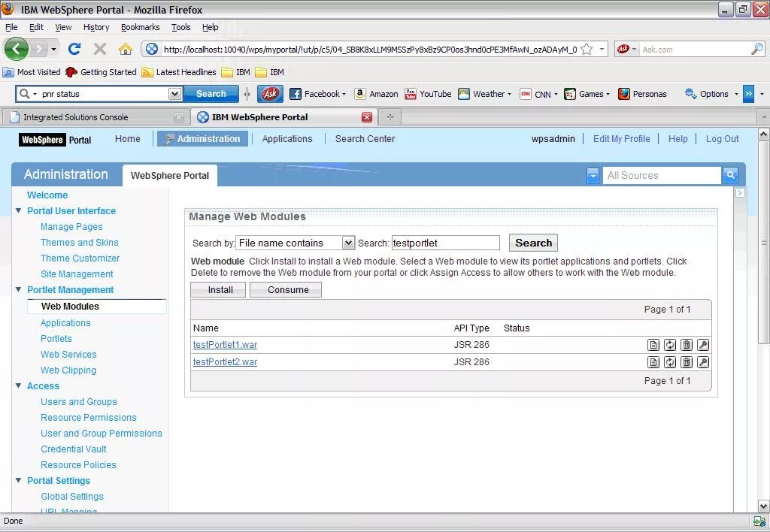Viewport: 770px width, 532px height.
Task: Open Amazon from the Ask toolbar
Action: pyautogui.click(x=376, y=94)
